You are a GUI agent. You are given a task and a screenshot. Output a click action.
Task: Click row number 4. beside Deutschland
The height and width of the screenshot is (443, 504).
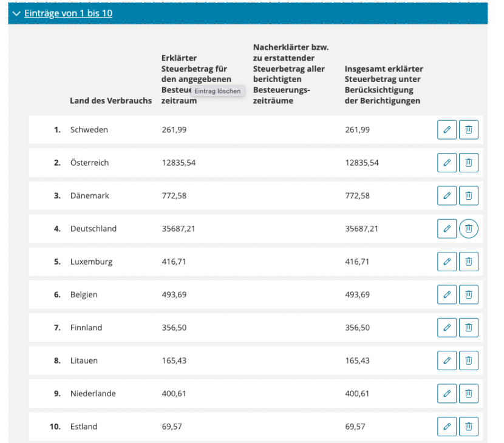[57, 229]
